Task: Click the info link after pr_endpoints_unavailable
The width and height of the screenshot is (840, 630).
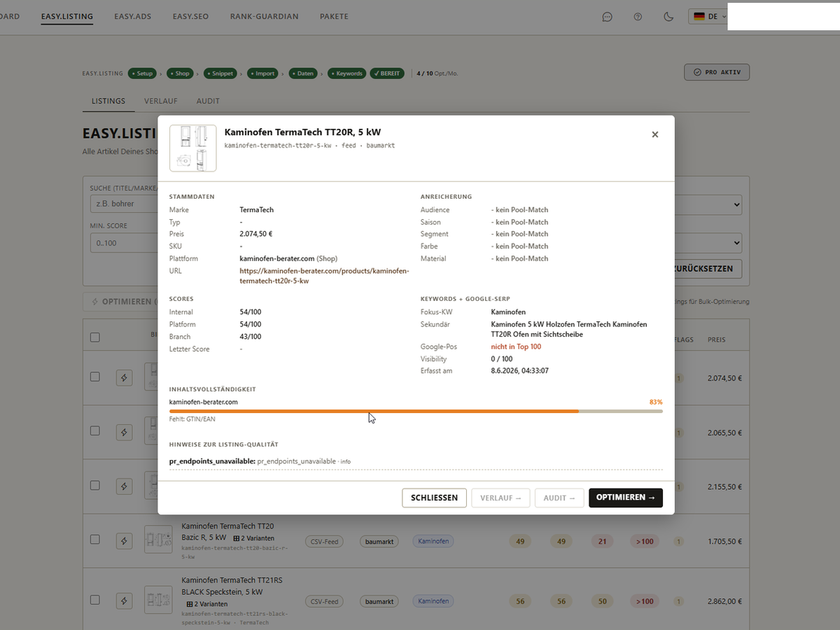Action: [x=346, y=462]
